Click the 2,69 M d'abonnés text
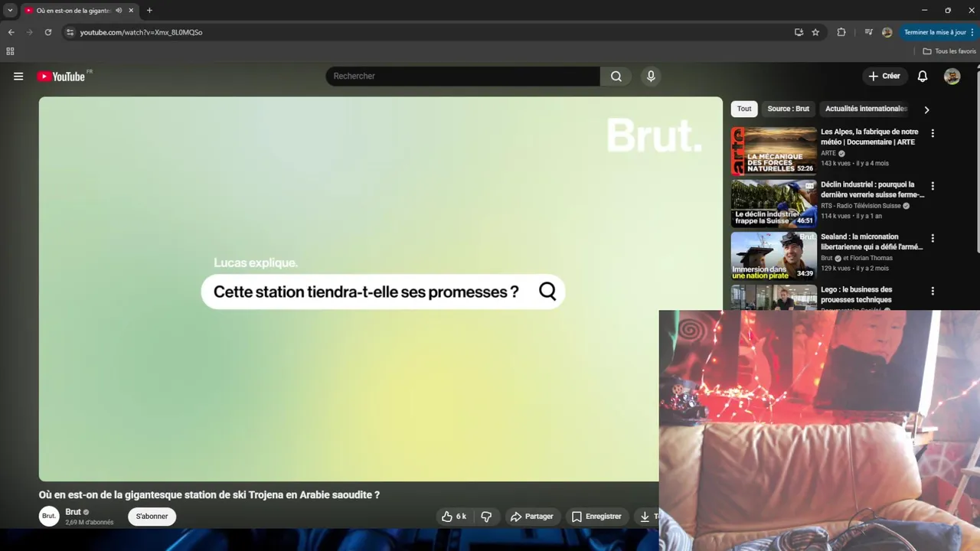Viewport: 980px width, 551px height. pyautogui.click(x=90, y=523)
